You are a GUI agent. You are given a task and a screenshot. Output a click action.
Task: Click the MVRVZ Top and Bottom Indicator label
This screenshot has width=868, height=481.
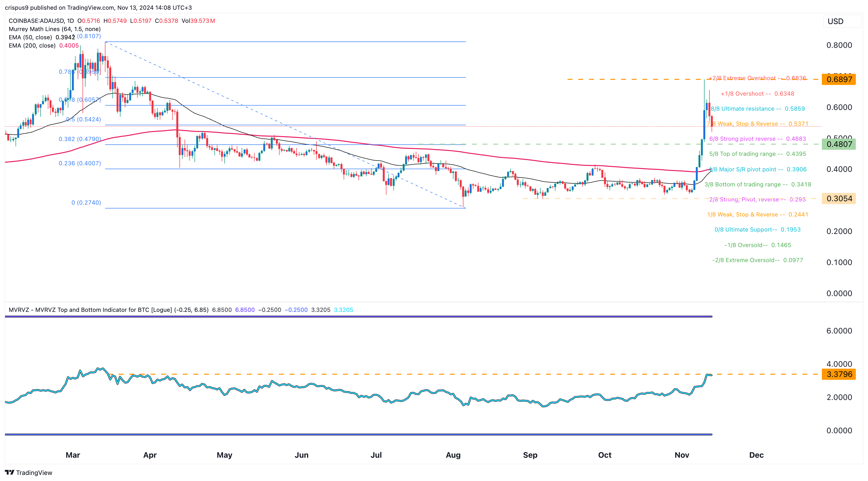coord(109,310)
